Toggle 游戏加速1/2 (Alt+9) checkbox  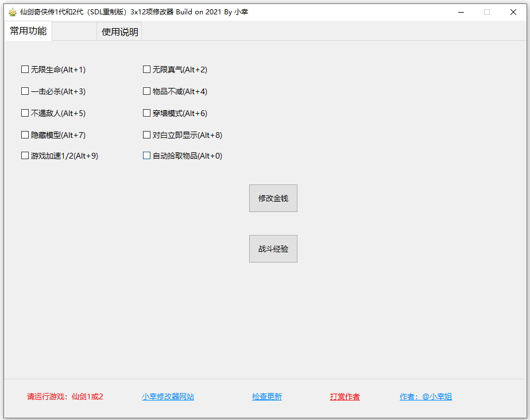tap(25, 156)
